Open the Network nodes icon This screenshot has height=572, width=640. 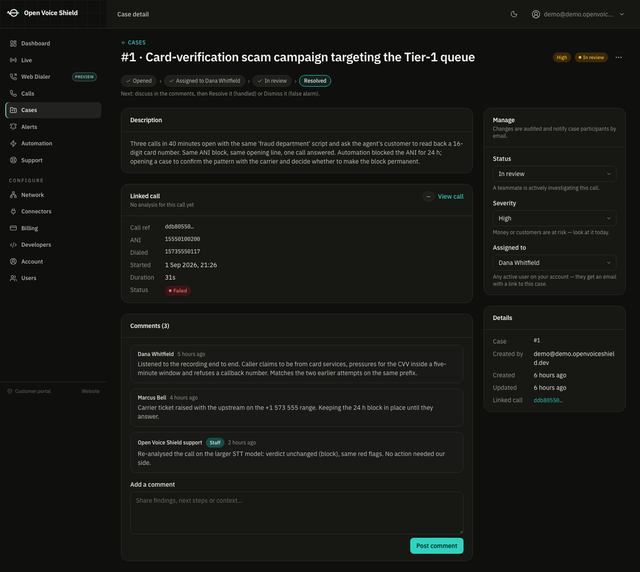13,195
